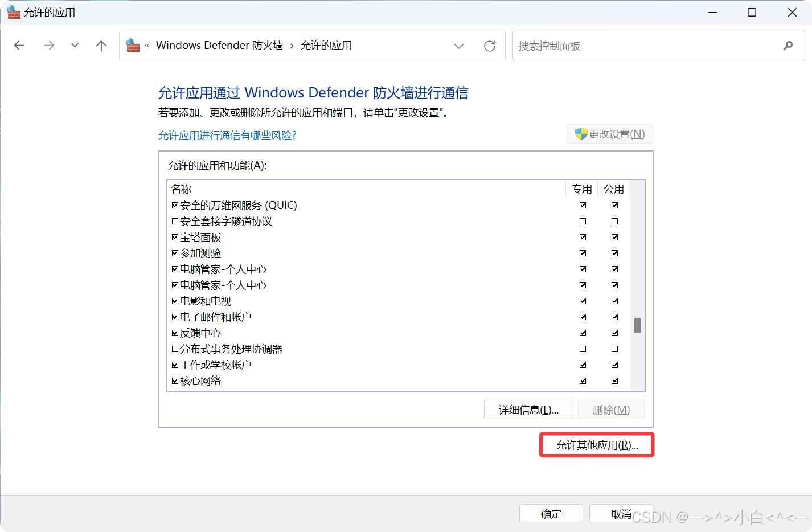Click the 公用 column header
The height and width of the screenshot is (532, 812).
(614, 189)
